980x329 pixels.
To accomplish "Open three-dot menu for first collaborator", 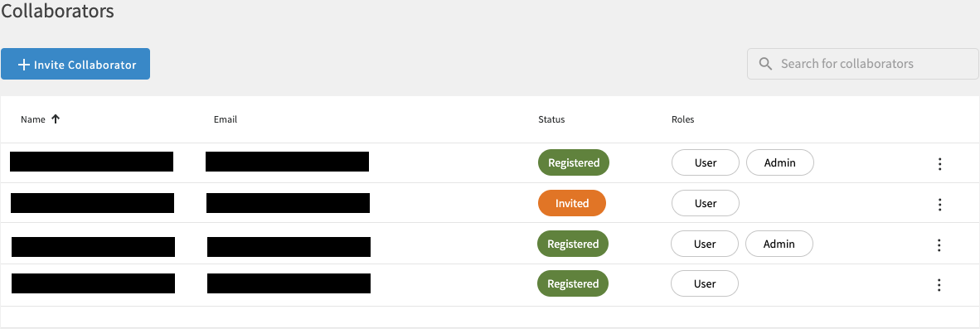I will tap(939, 163).
